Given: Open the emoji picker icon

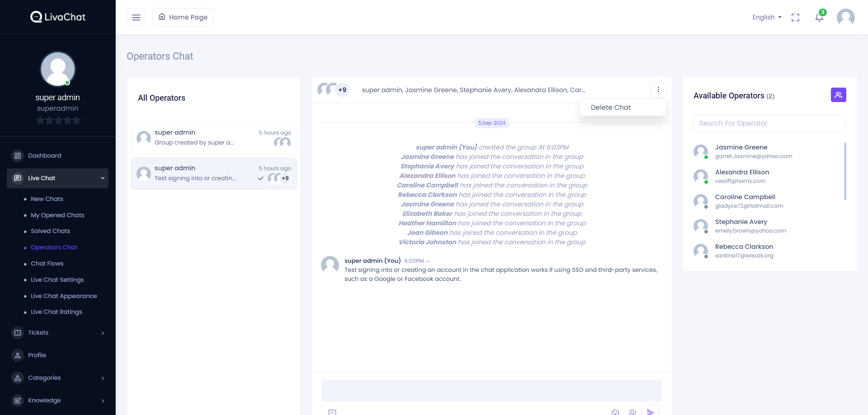Looking at the screenshot, I should point(615,412).
